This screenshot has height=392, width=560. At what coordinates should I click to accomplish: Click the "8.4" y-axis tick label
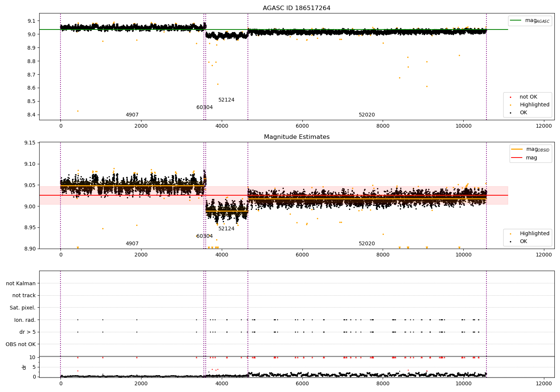tap(31, 115)
